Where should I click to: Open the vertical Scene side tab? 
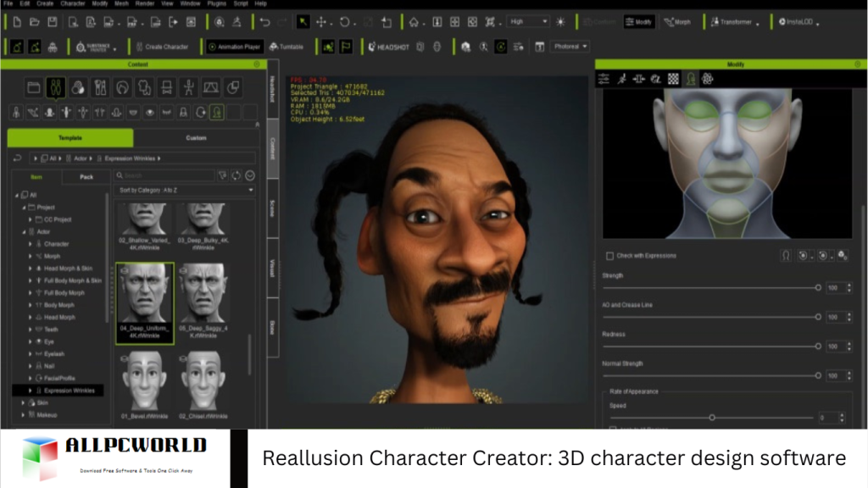[272, 208]
